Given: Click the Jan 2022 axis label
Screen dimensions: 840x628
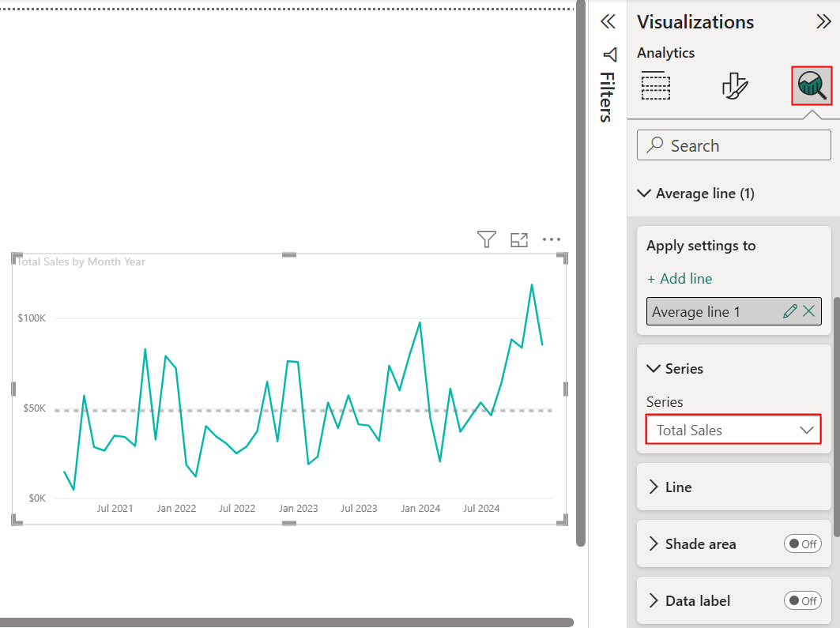Looking at the screenshot, I should [x=176, y=509].
